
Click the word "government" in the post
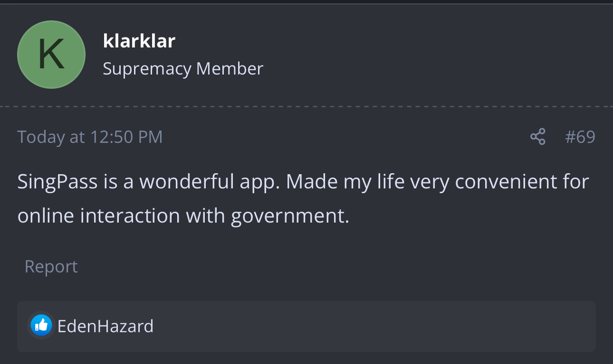pyautogui.click(x=290, y=216)
